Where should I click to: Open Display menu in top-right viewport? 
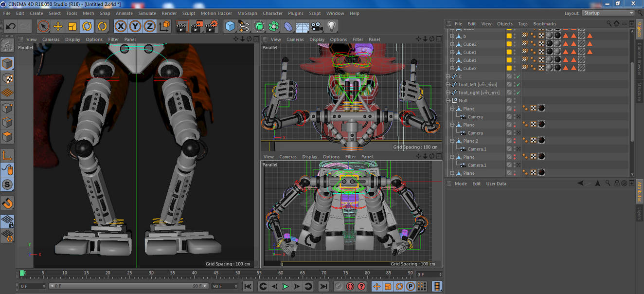pyautogui.click(x=317, y=39)
